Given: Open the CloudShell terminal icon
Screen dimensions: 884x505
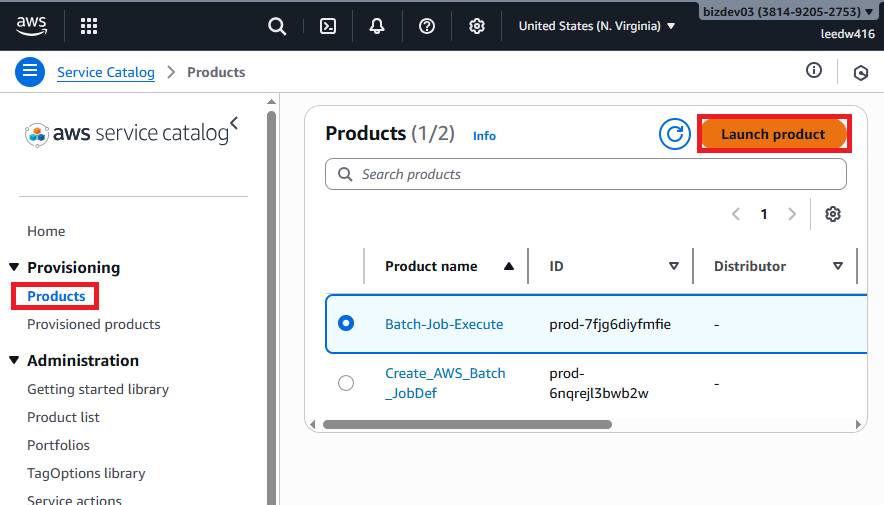Looking at the screenshot, I should [327, 26].
